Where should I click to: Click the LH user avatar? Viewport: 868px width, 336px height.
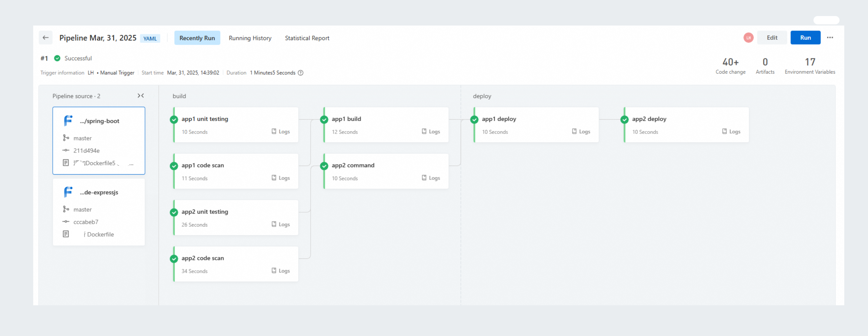[x=748, y=38]
